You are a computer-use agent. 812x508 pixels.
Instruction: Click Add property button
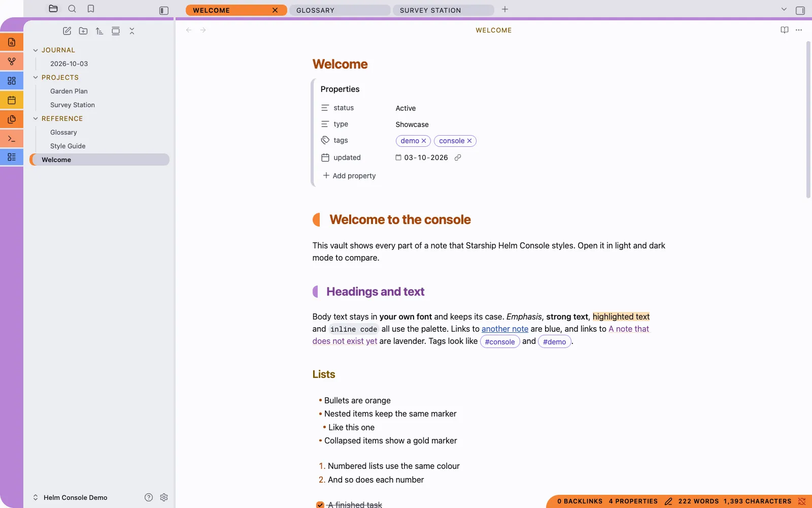(349, 176)
